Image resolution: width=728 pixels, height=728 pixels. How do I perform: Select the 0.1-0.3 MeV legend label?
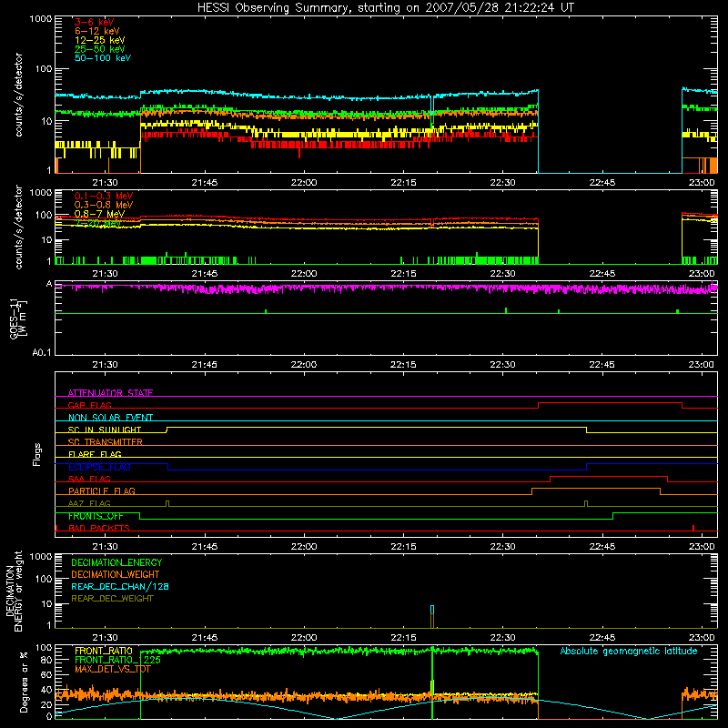104,196
